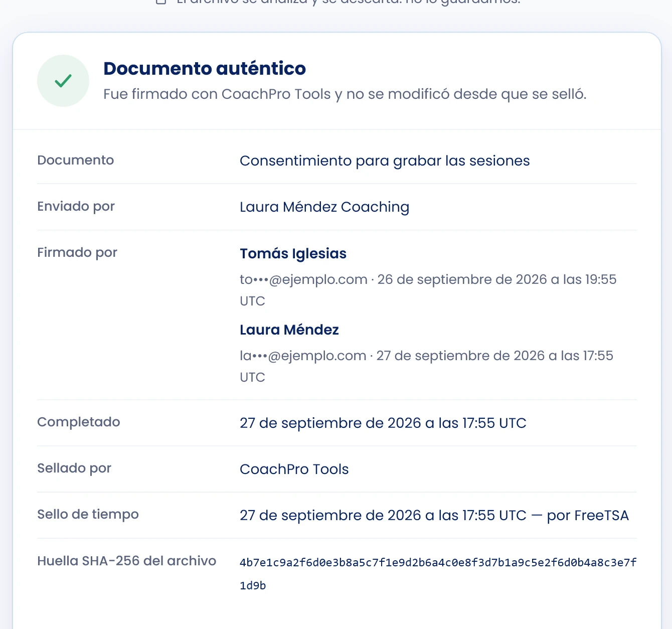This screenshot has width=672, height=629.
Task: Click the green checkmark verification icon
Action: click(x=63, y=81)
